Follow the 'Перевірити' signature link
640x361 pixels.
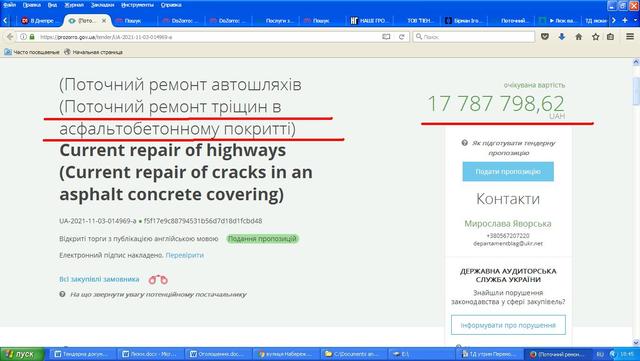pos(184,255)
